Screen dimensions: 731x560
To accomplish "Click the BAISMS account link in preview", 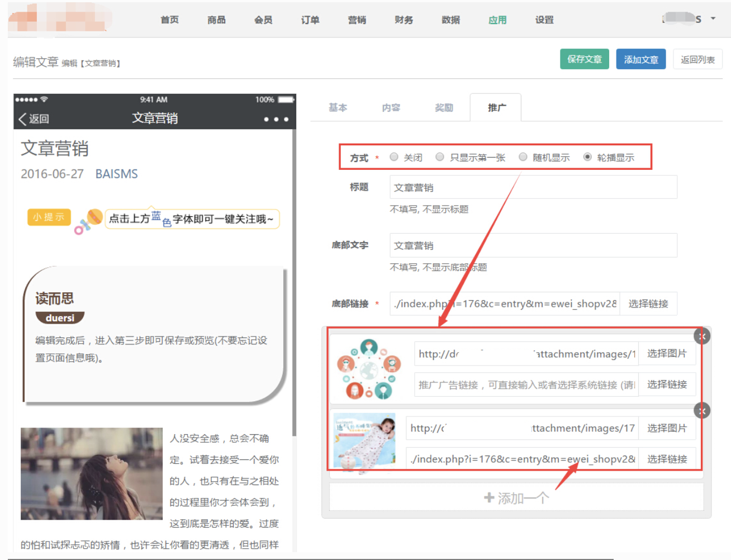I will pyautogui.click(x=116, y=174).
